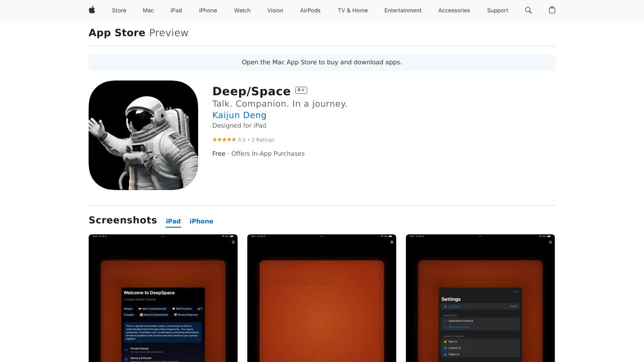Click the Screenshots section heading
The height and width of the screenshot is (362, 644).
[x=123, y=220]
